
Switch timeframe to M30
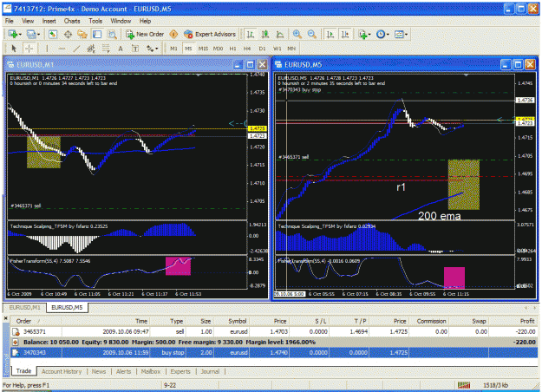click(219, 49)
